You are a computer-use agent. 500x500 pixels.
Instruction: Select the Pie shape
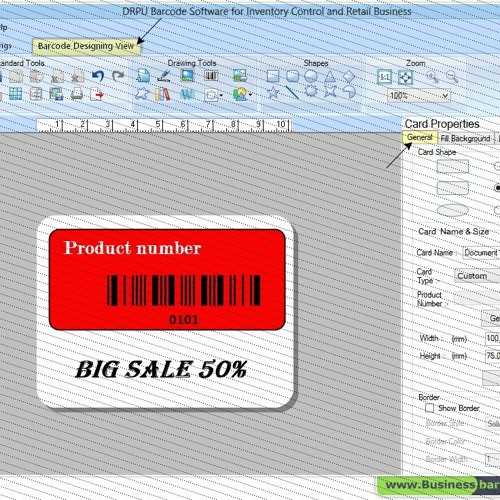[349, 92]
